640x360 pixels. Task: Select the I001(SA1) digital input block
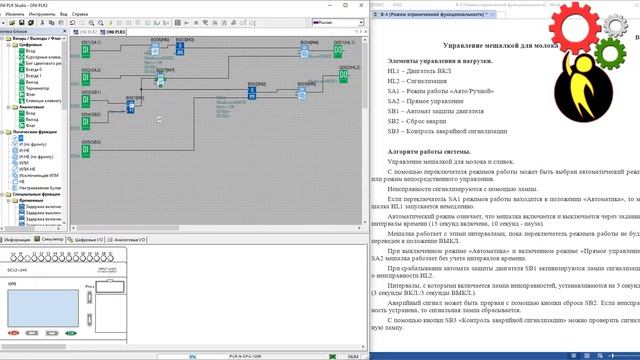pos(86,51)
